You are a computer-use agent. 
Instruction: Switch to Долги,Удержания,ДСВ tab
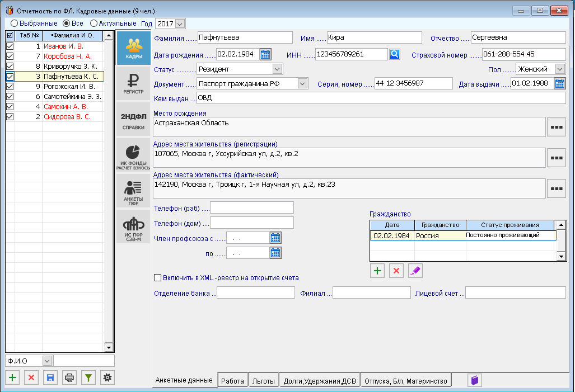(x=320, y=381)
